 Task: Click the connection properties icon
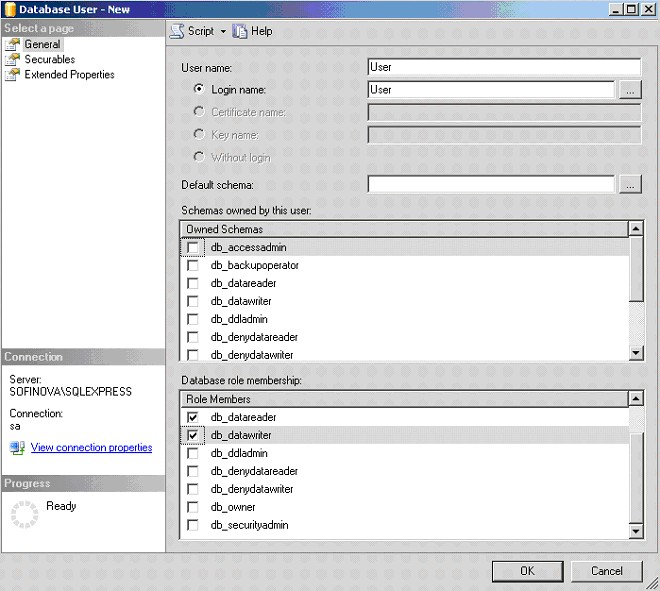(16, 448)
